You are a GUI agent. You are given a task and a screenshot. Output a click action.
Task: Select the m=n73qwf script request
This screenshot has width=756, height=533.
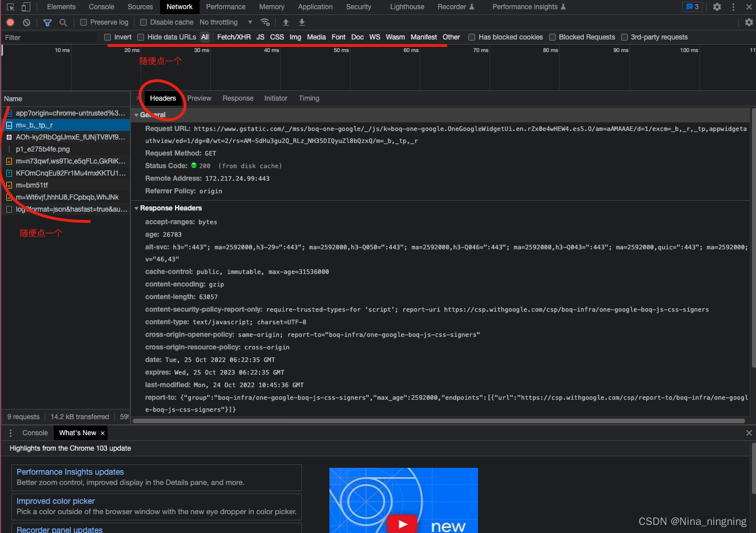[66, 161]
